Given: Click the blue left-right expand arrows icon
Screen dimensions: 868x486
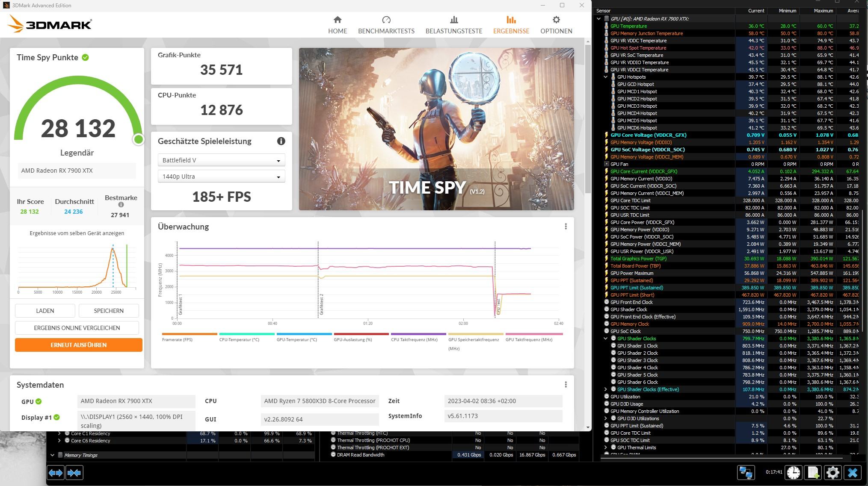Looking at the screenshot, I should coord(56,473).
